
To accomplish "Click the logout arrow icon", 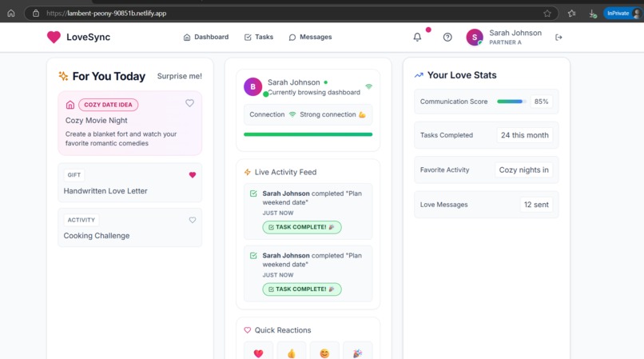I will click(x=559, y=37).
